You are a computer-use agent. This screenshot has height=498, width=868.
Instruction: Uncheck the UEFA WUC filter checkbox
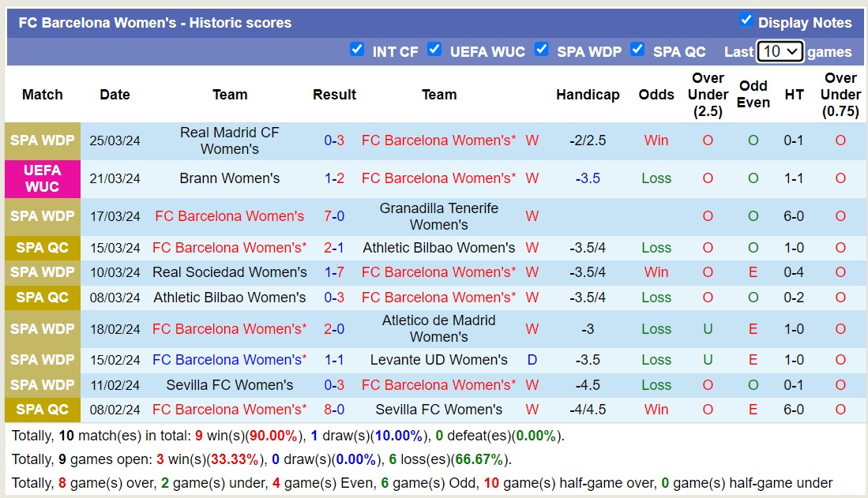pyautogui.click(x=434, y=50)
